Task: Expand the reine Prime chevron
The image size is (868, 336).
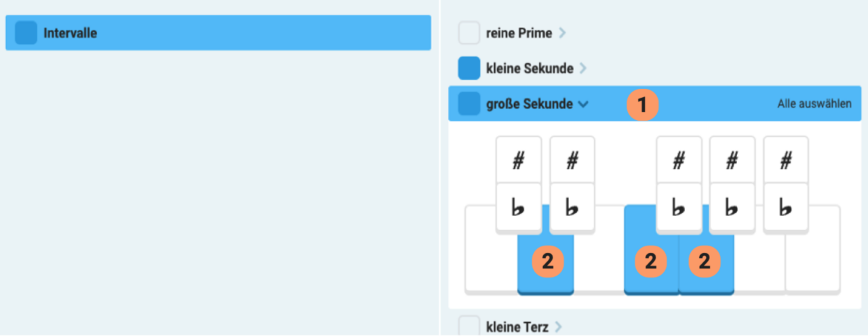Action: click(x=562, y=33)
